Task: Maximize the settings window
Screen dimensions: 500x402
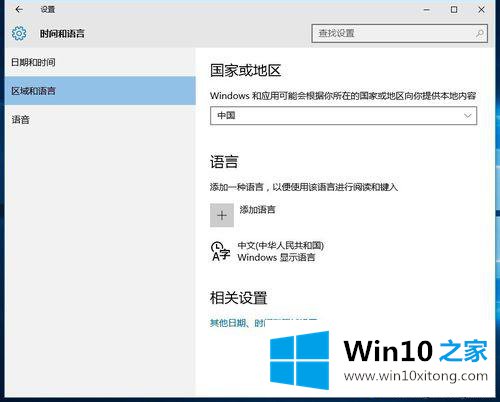Action: pos(454,10)
